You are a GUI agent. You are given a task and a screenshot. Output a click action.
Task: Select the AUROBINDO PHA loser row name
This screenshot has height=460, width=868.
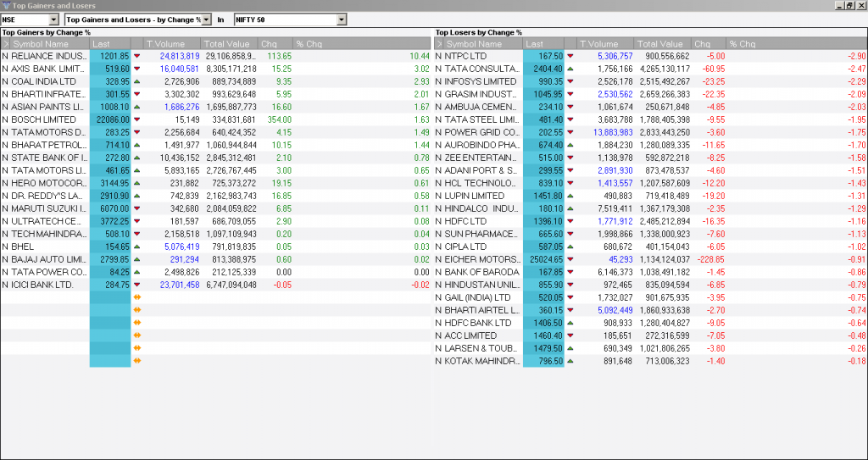coord(482,145)
